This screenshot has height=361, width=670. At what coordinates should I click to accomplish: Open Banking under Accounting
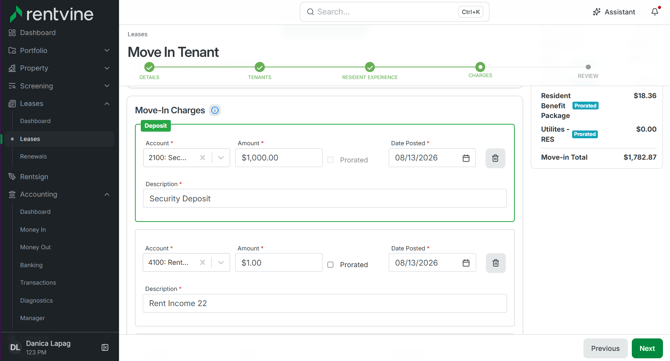[x=31, y=265]
